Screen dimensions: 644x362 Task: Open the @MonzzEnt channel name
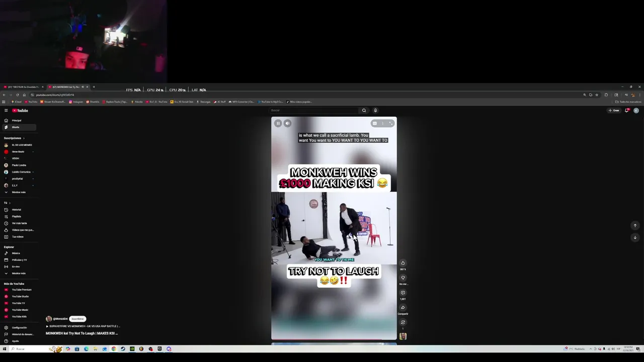click(60, 319)
